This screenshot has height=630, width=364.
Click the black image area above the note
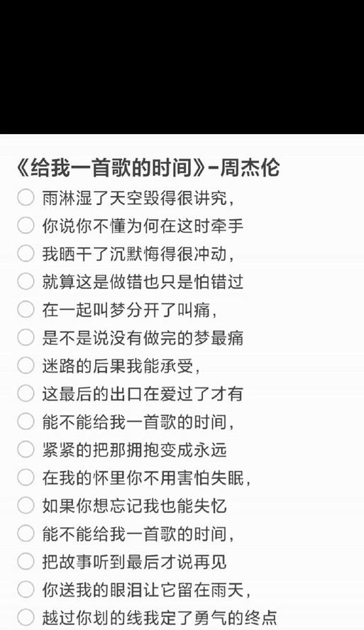point(182,67)
